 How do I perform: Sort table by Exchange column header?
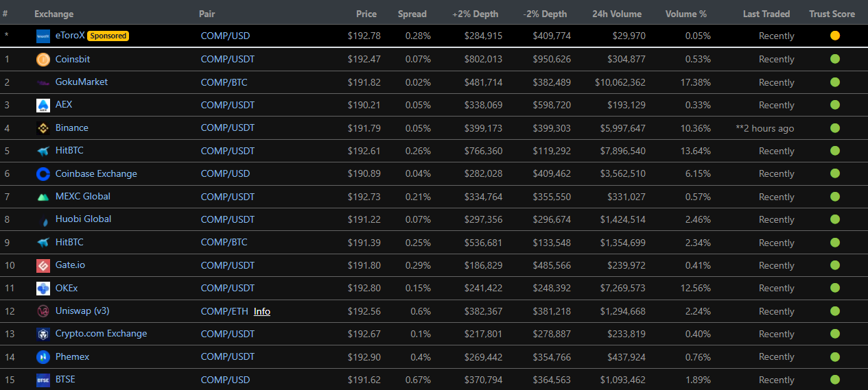coord(54,14)
